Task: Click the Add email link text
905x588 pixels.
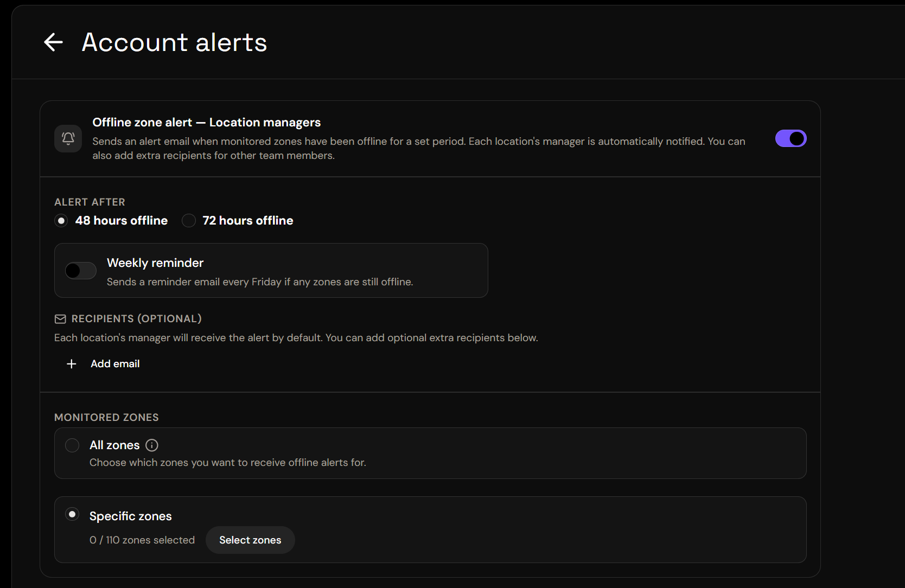Action: [x=115, y=364]
